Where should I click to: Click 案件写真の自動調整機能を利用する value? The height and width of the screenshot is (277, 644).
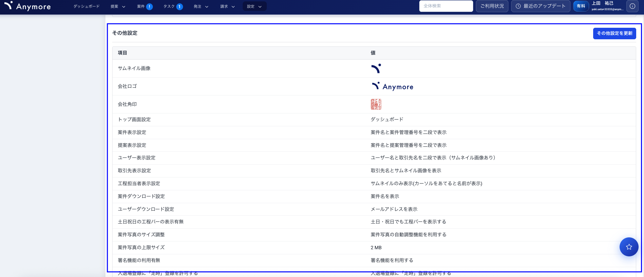pyautogui.click(x=408, y=235)
